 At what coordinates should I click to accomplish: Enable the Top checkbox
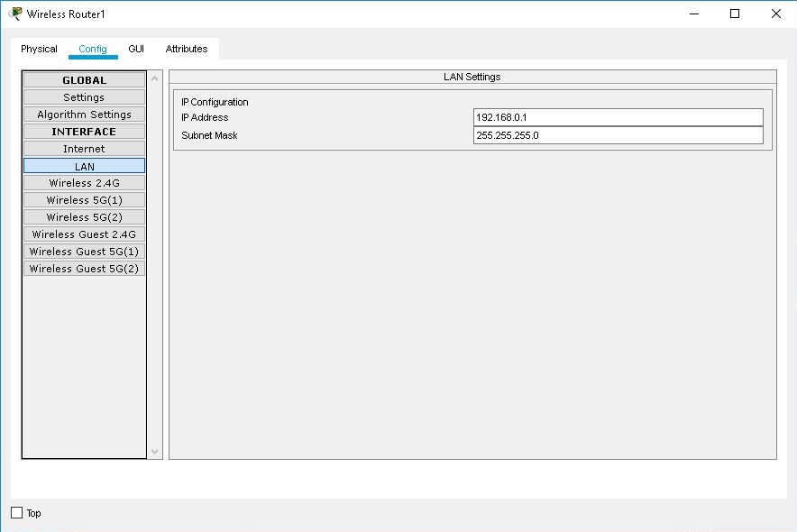[x=17, y=513]
